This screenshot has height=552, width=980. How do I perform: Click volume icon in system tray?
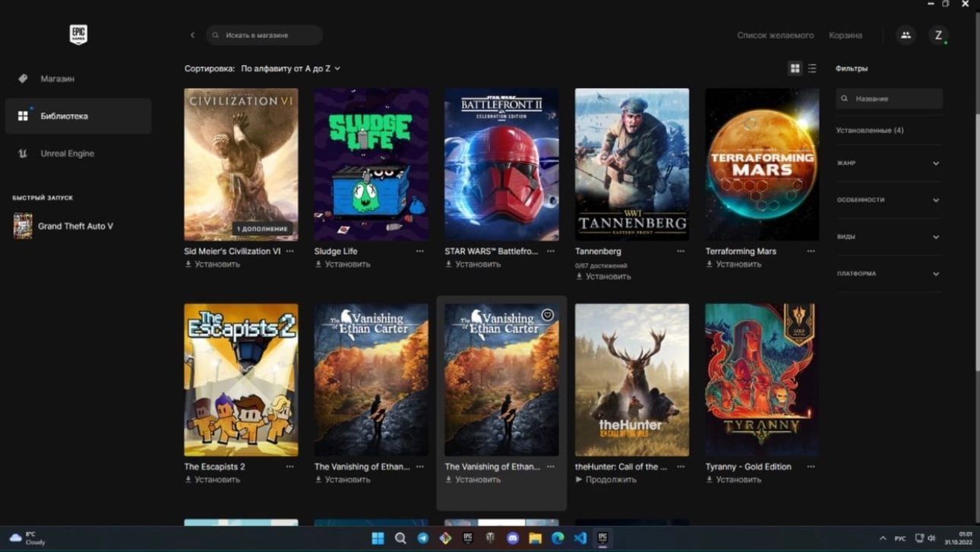[x=931, y=538]
